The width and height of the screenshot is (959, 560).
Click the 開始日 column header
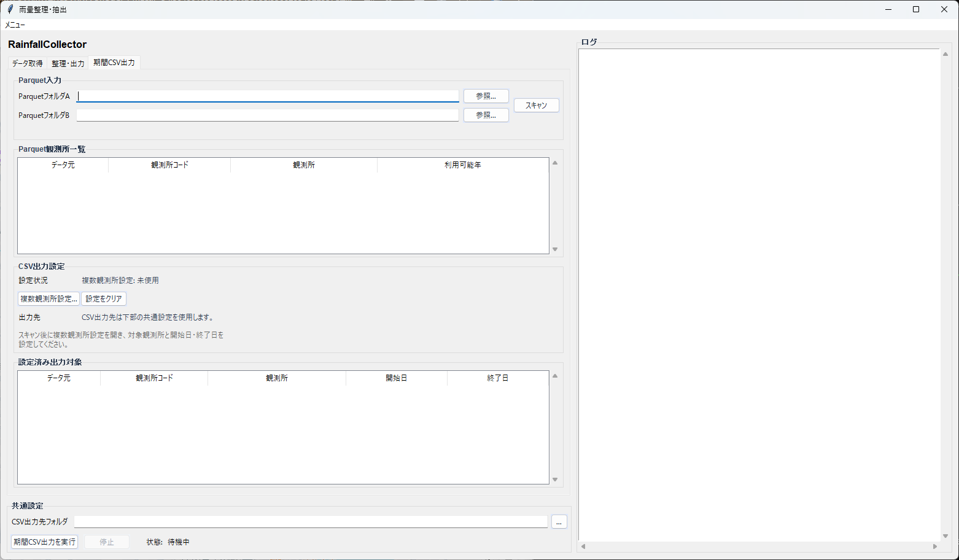point(396,378)
